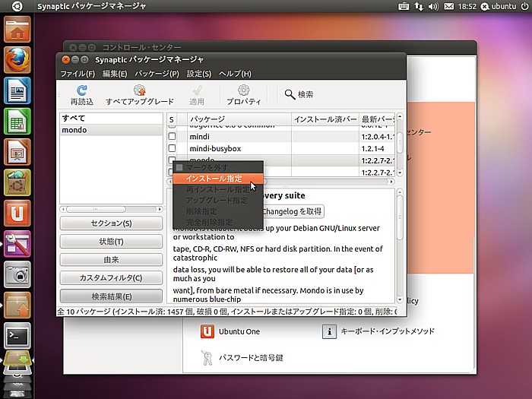Click Ubuntu One icon in Control Center

207,331
